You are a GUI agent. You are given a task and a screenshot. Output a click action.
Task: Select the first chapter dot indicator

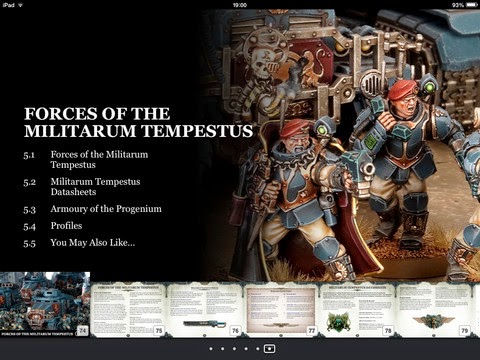(211, 349)
